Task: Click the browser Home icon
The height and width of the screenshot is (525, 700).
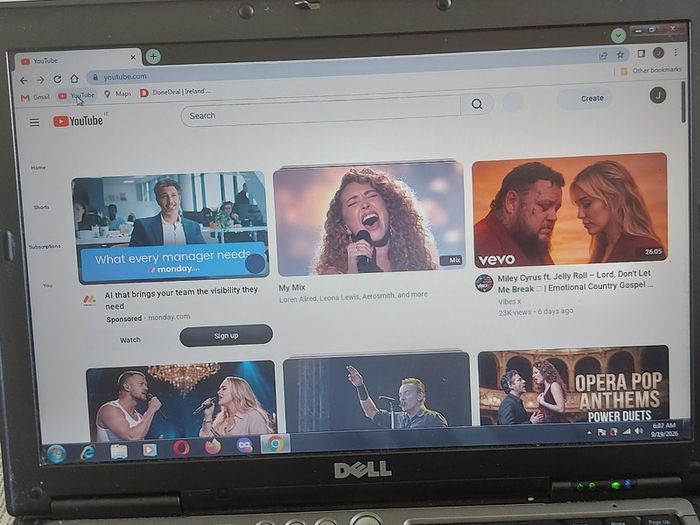Action: pyautogui.click(x=74, y=79)
